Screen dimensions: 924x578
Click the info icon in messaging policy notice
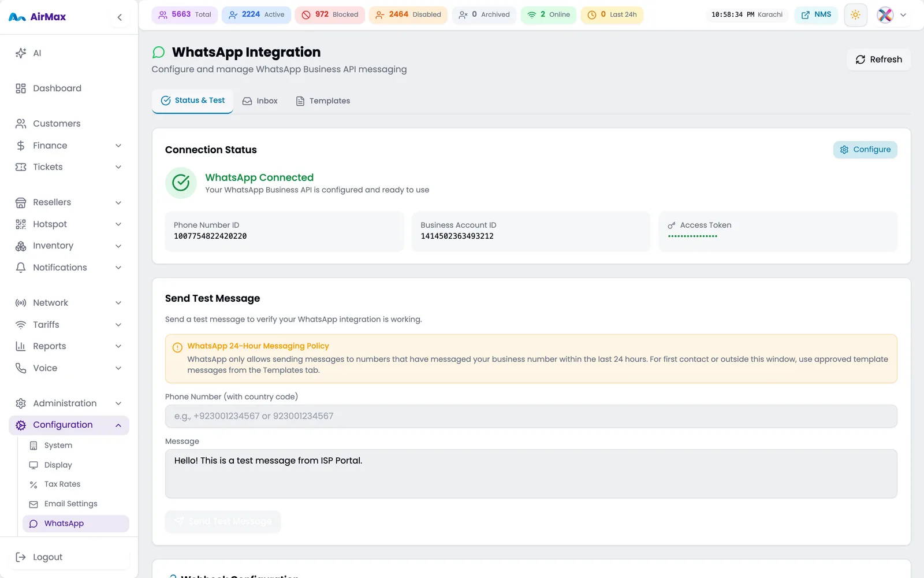177,347
